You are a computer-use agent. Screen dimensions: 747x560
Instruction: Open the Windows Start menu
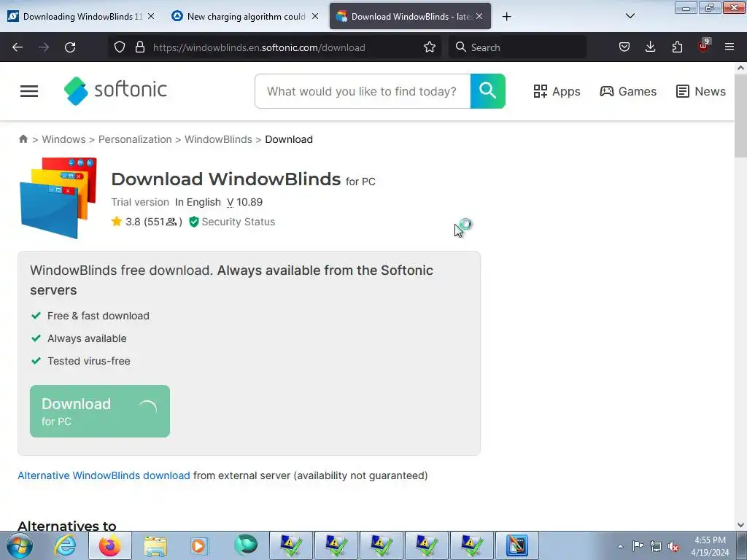coord(20,545)
